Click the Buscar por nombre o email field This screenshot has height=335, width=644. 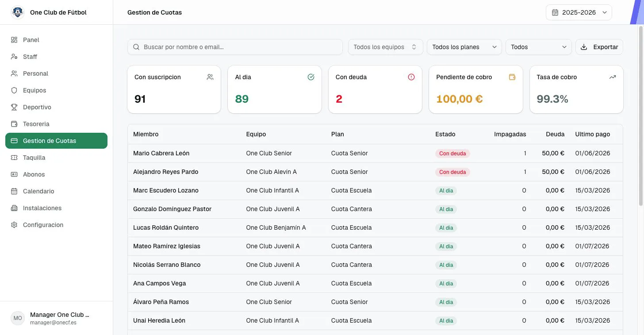235,47
